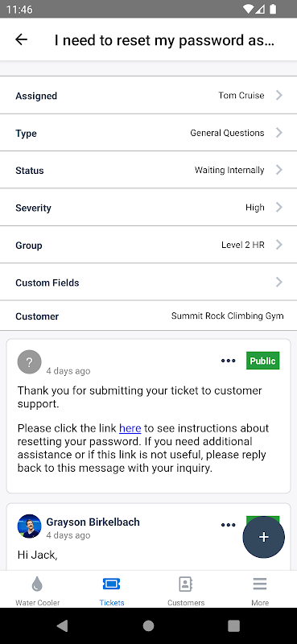The width and height of the screenshot is (297, 644).
Task: Expand the Custom Fields row
Action: [x=148, y=283]
